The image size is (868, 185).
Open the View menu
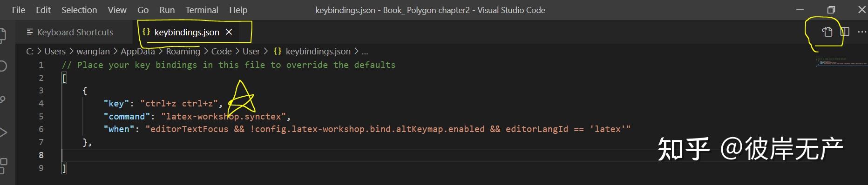point(117,10)
